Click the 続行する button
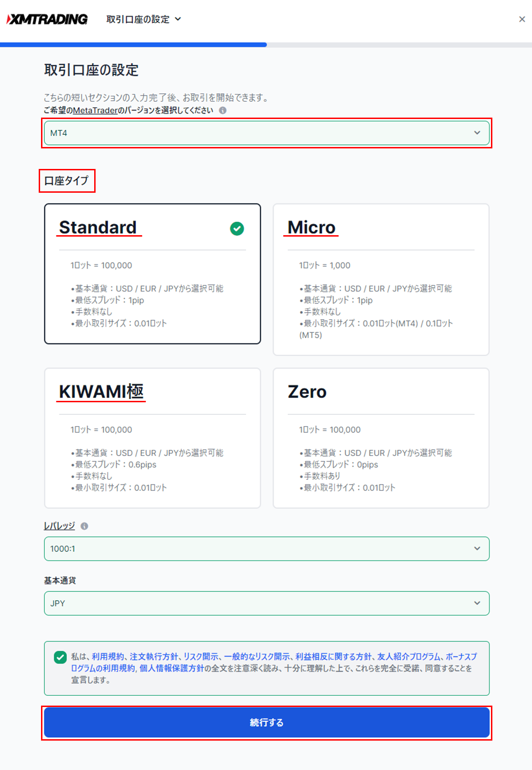Image resolution: width=532 pixels, height=770 pixels. (267, 722)
